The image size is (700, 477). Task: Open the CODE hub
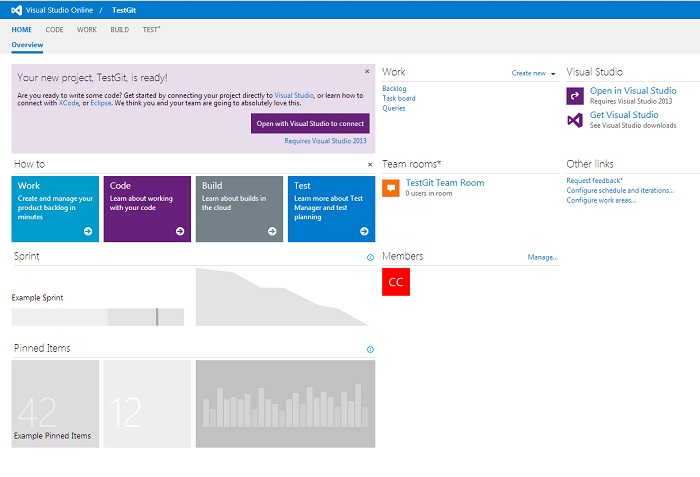tap(54, 29)
